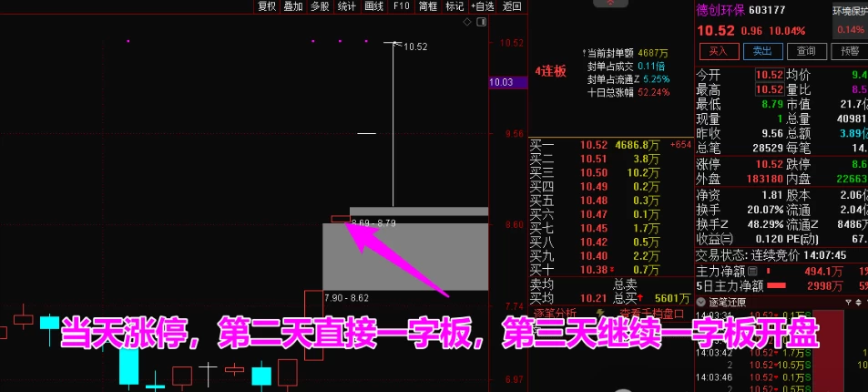868x392 pixels.
Task: Open the 查看千档盘口 link
Action: tap(651, 314)
